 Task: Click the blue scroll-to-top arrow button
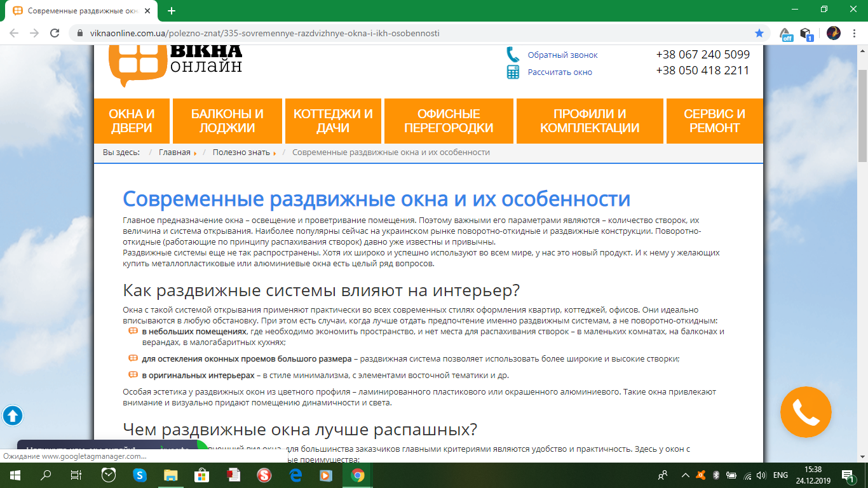point(13,416)
